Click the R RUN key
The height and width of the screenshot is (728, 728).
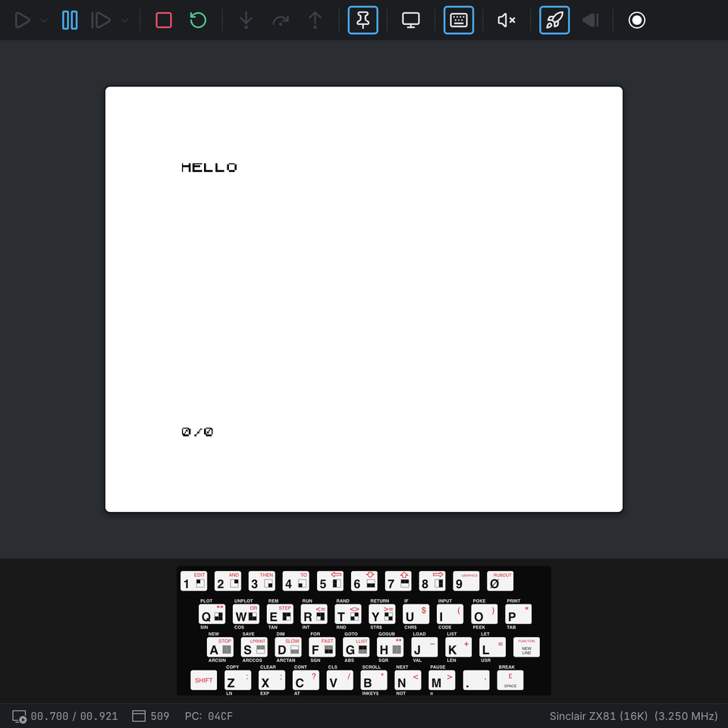point(314,614)
